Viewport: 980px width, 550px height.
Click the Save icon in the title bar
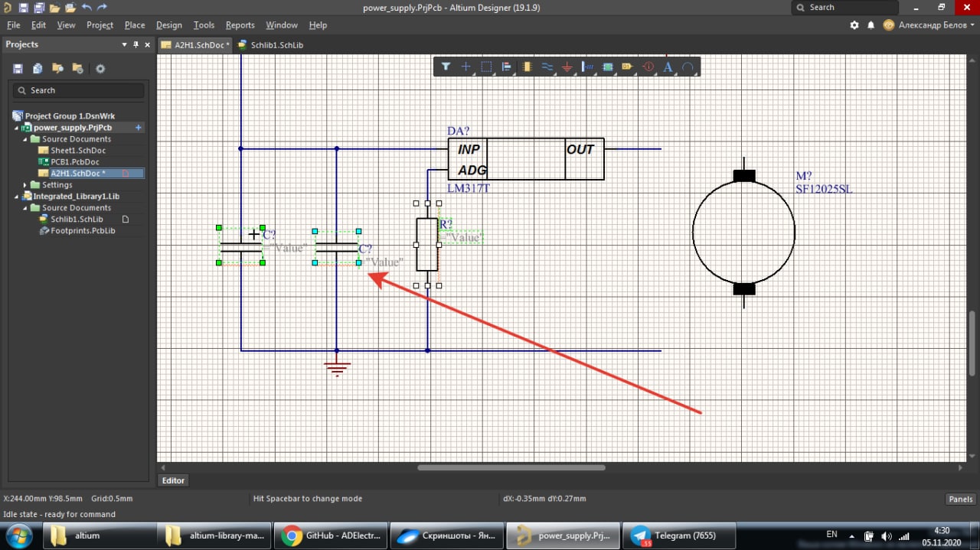[x=23, y=8]
